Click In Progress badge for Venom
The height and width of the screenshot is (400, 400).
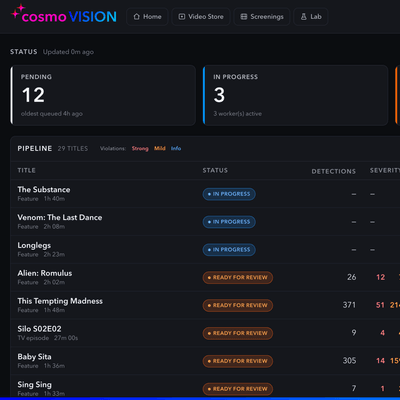[229, 222]
